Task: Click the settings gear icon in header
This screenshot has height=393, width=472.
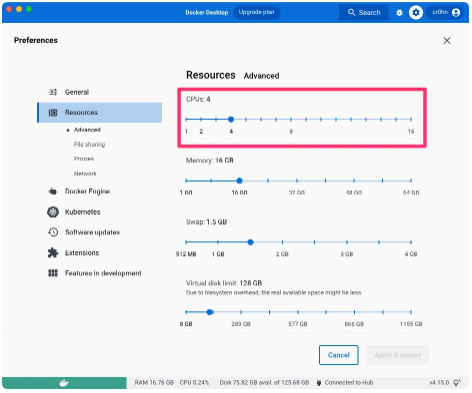Action: (x=416, y=13)
